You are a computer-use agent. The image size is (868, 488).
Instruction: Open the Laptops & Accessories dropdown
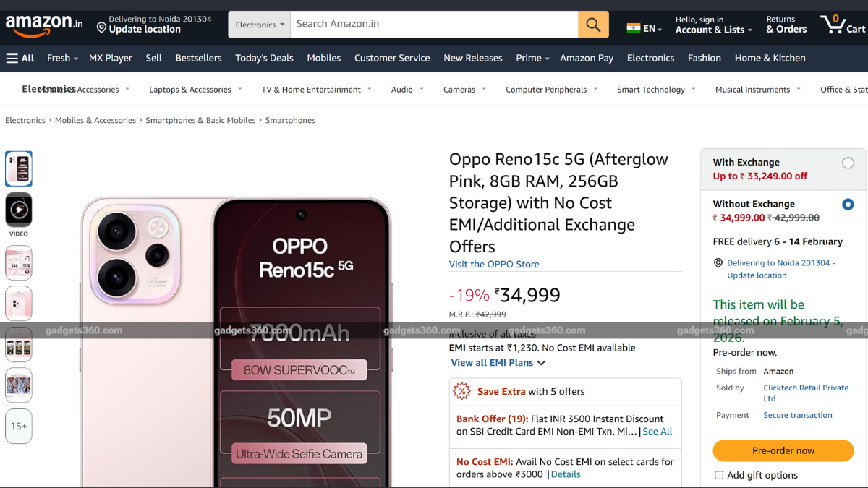point(190,89)
